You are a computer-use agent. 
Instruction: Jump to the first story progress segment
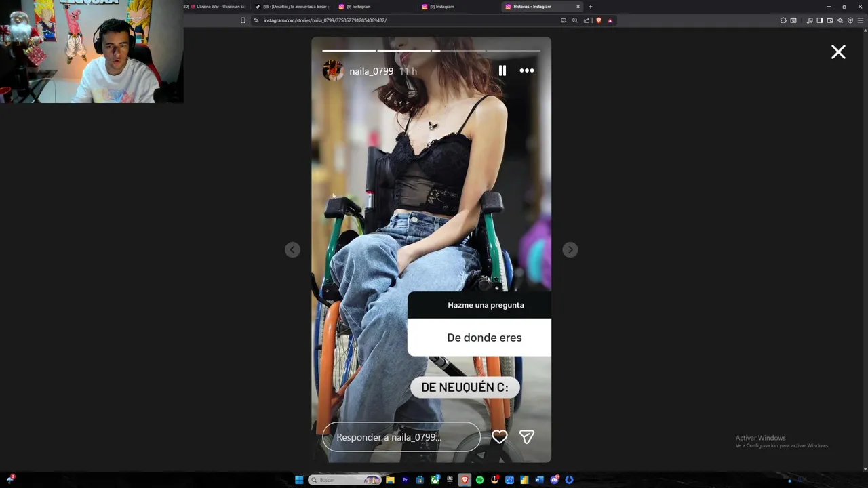click(x=349, y=50)
